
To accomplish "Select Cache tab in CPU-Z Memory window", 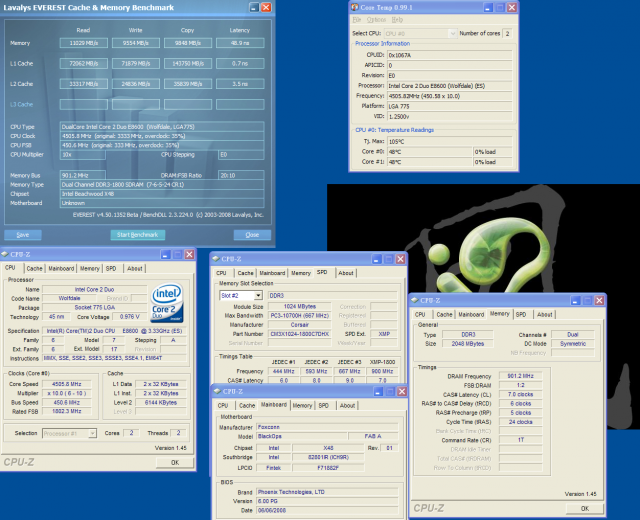I will (x=444, y=314).
